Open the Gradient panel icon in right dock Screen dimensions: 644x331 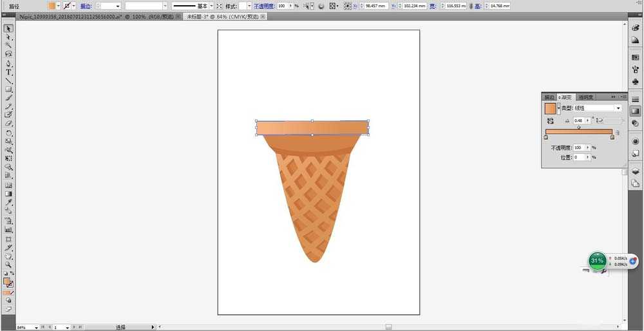click(x=635, y=111)
